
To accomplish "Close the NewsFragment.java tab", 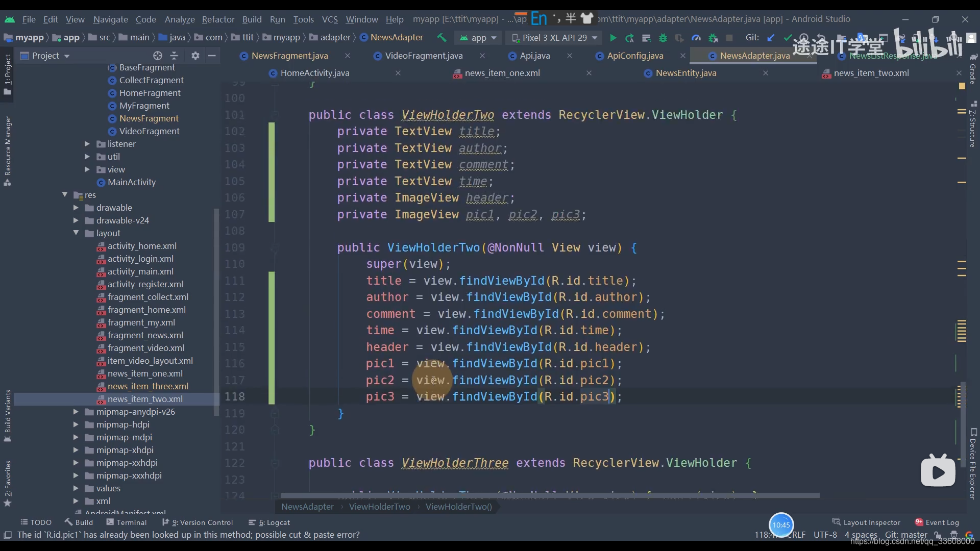I will pos(348,56).
